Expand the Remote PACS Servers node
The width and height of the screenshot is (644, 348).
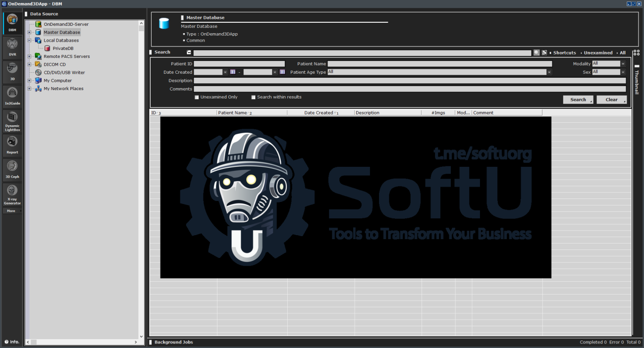coord(29,56)
